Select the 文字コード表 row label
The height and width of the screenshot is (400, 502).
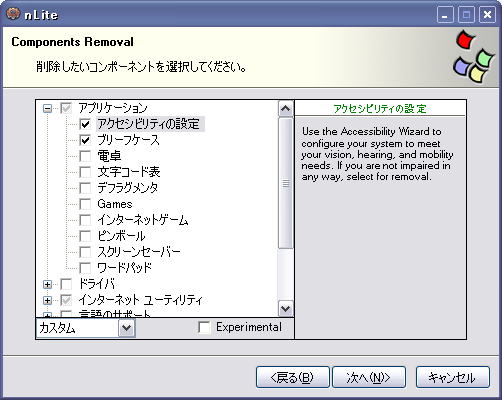click(129, 172)
